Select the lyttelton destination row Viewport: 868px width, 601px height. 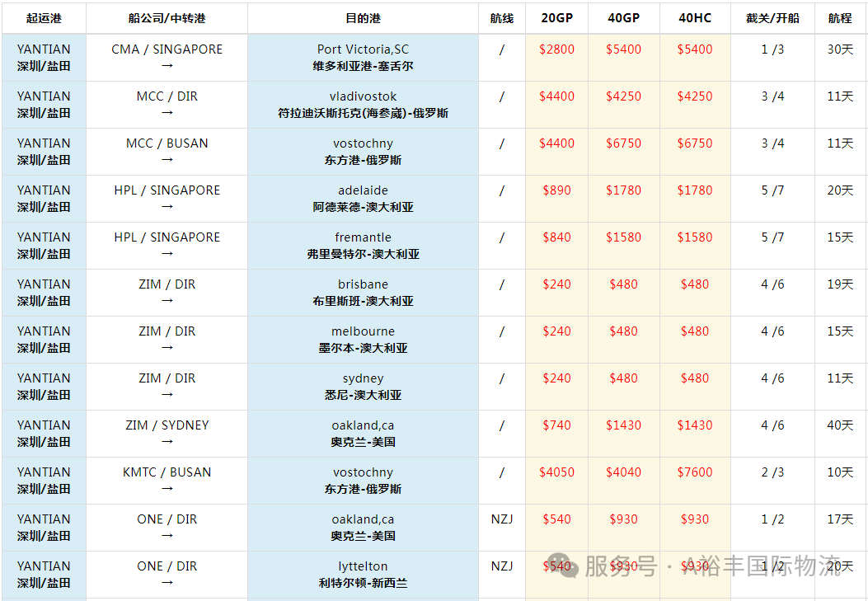(434, 575)
